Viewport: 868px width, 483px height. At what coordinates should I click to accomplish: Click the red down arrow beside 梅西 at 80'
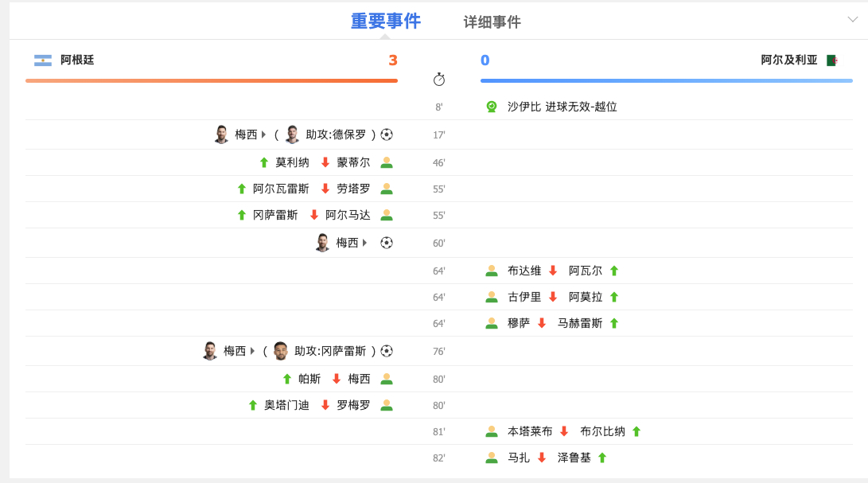[337, 379]
